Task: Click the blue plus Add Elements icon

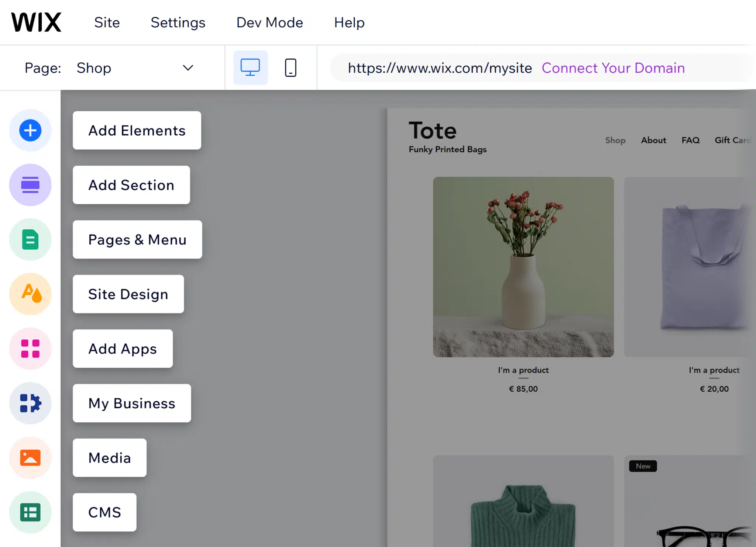Action: [x=30, y=130]
